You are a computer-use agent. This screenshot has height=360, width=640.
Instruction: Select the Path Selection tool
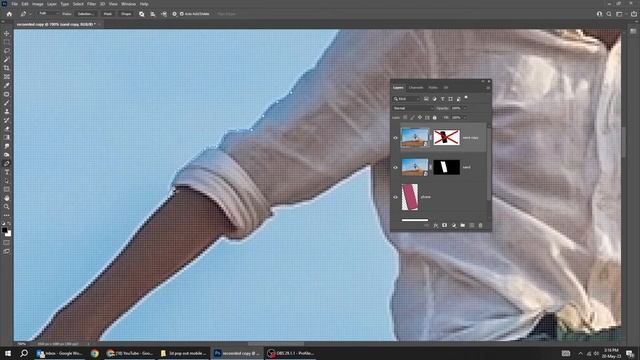[7, 181]
